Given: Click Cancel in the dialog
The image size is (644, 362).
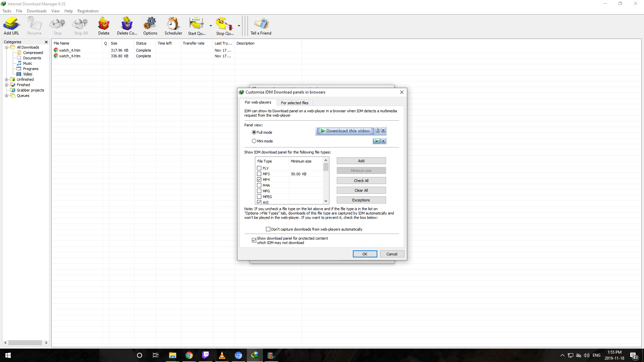Looking at the screenshot, I should (392, 254).
